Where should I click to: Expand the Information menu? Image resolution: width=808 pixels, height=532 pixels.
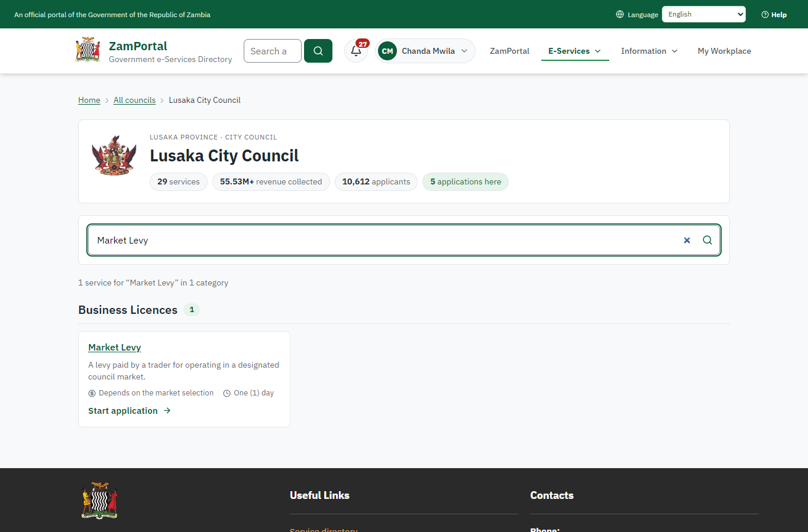649,51
